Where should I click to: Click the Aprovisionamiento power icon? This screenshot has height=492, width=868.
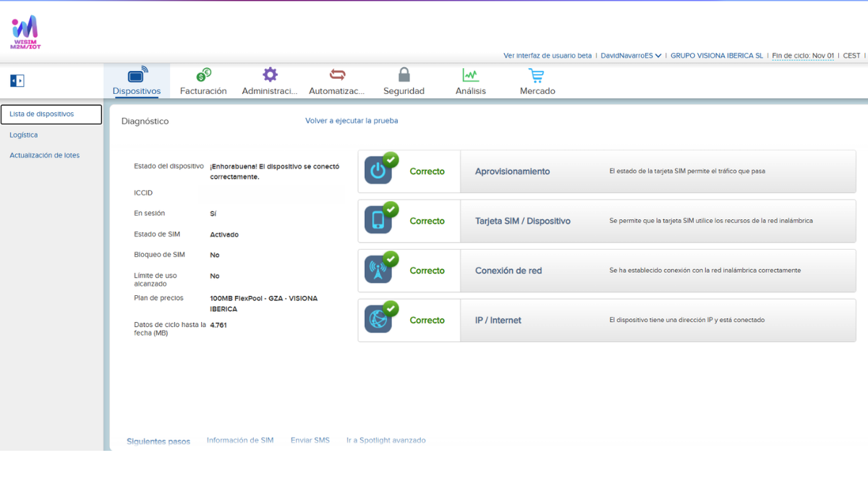pyautogui.click(x=378, y=171)
